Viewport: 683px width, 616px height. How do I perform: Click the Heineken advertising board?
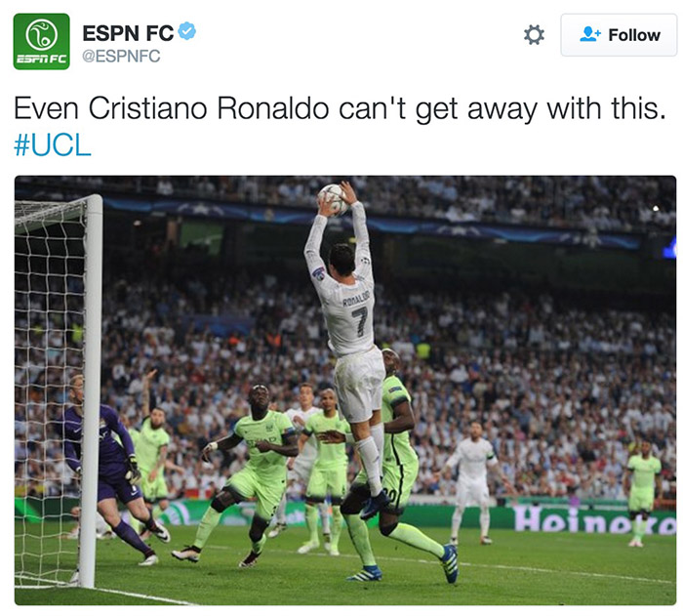pyautogui.click(x=594, y=520)
